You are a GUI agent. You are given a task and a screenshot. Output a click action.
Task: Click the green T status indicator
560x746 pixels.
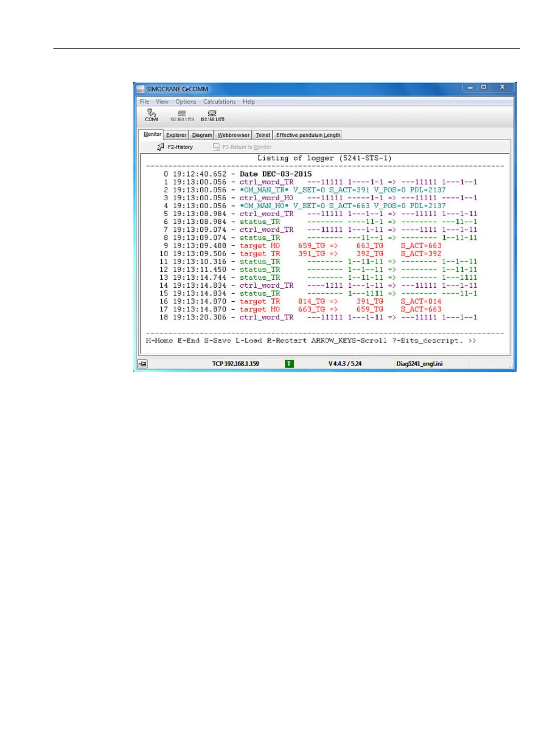289,364
